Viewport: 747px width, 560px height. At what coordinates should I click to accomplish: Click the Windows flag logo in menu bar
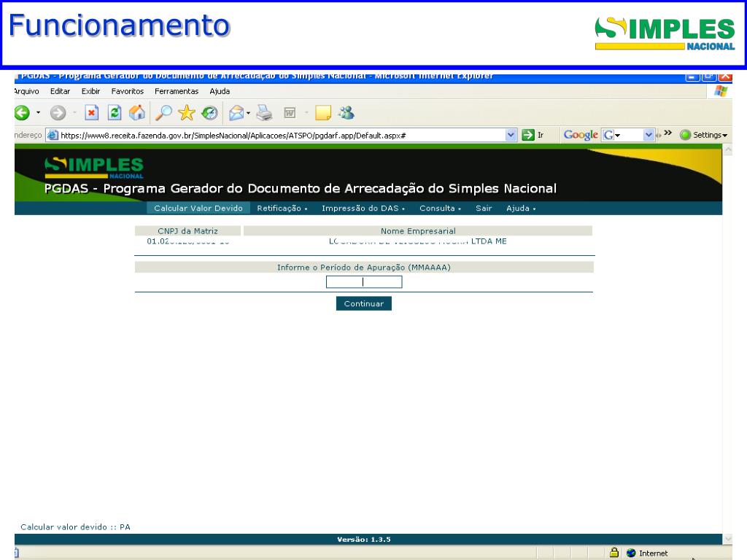[721, 91]
